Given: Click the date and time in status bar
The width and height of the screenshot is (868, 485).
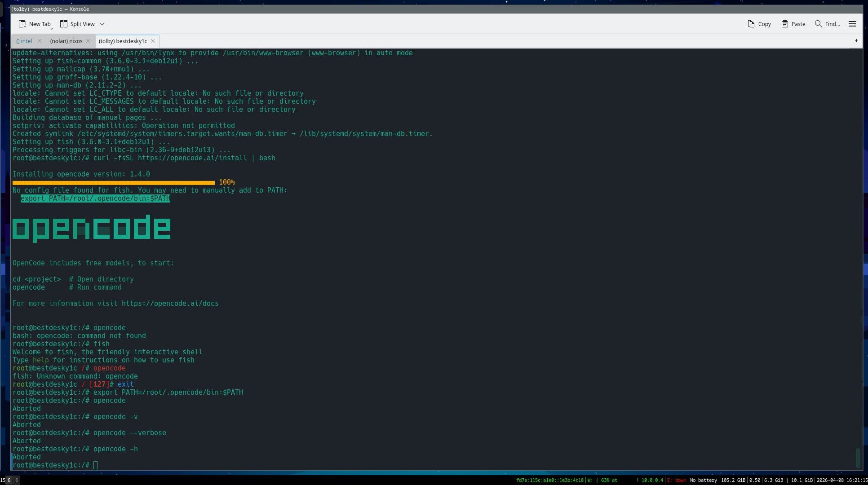Looking at the screenshot, I should pyautogui.click(x=841, y=480).
